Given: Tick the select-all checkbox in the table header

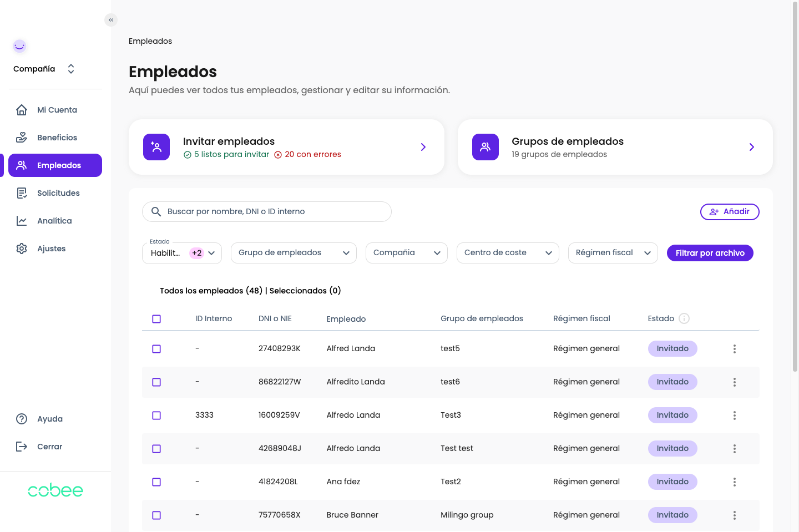Looking at the screenshot, I should [156, 319].
